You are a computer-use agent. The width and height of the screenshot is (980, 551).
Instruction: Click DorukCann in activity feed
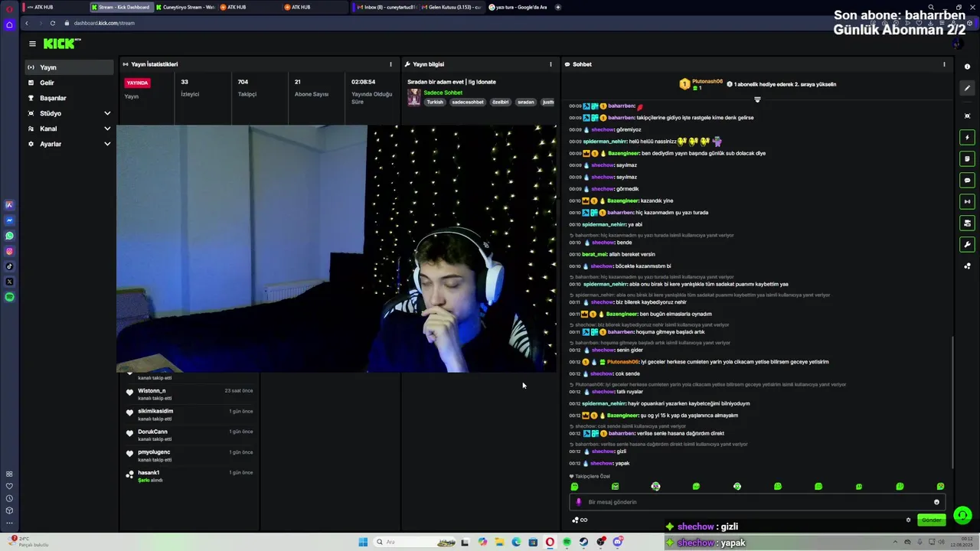(152, 432)
